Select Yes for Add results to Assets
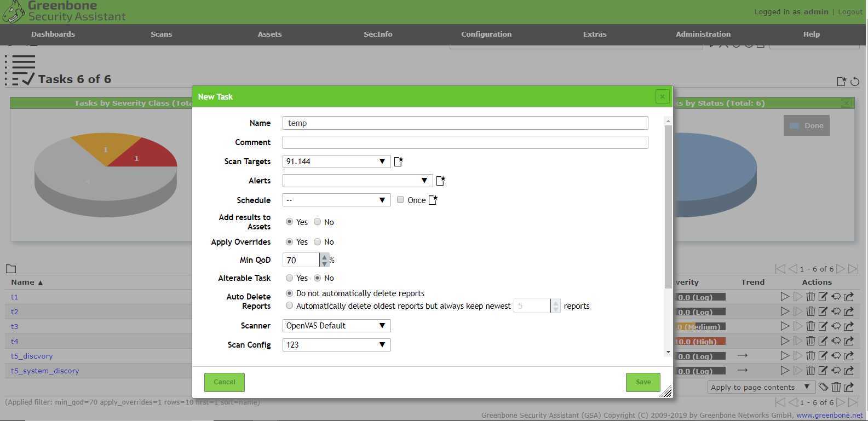This screenshot has height=421, width=868. (x=290, y=222)
